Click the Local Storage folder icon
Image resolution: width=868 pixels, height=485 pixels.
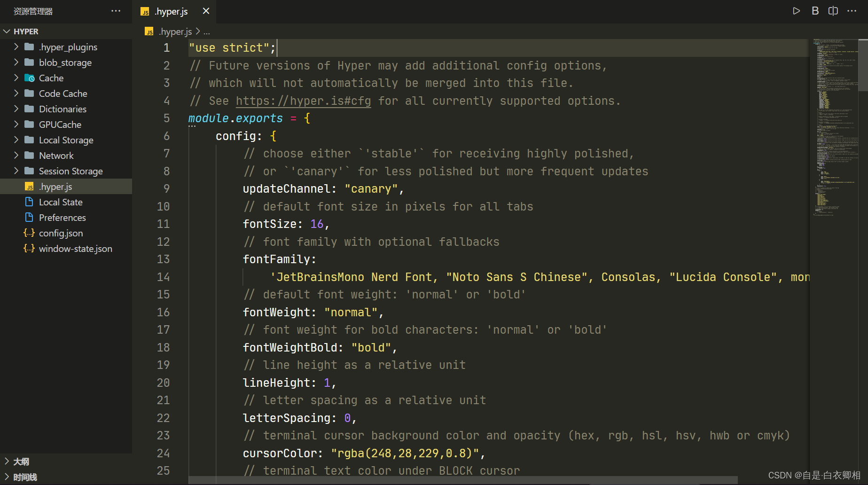click(29, 140)
